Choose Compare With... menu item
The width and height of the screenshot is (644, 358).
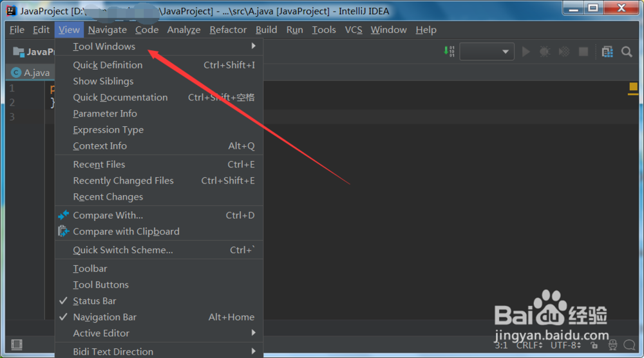(159, 215)
